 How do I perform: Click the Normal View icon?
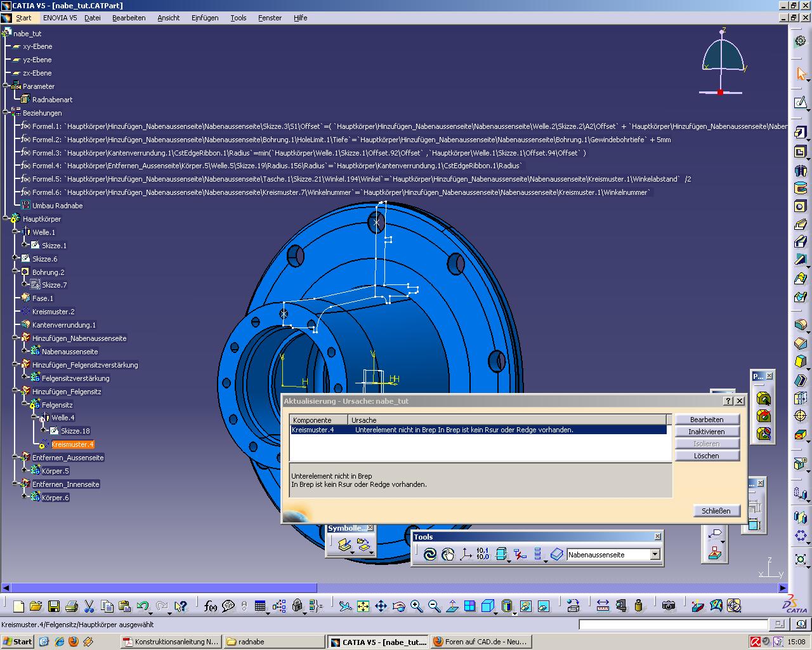[x=452, y=606]
